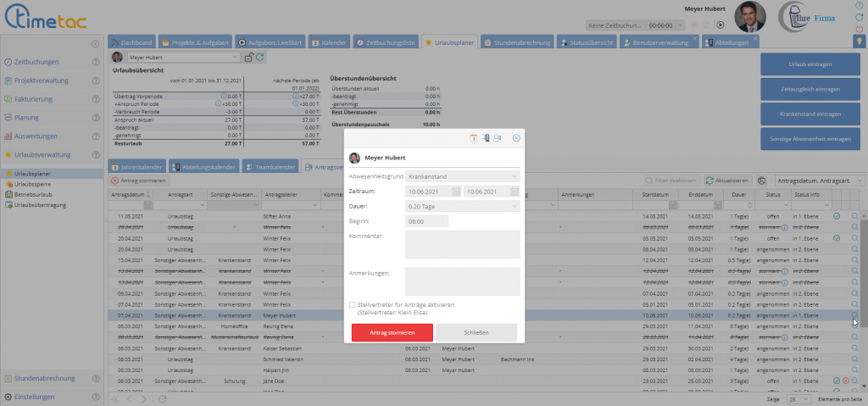Image resolution: width=868 pixels, height=406 pixels.
Task: Click into the Kommentar text field
Action: pyautogui.click(x=462, y=244)
